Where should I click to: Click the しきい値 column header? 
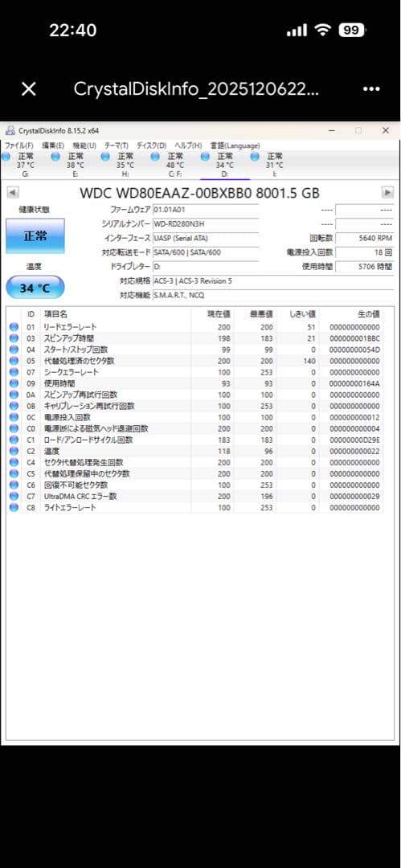pyautogui.click(x=302, y=314)
